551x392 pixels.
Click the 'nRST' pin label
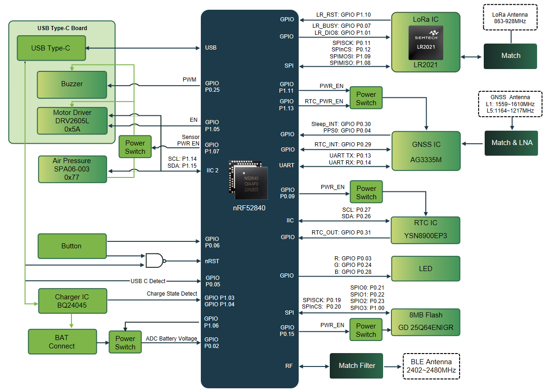pos(212,261)
